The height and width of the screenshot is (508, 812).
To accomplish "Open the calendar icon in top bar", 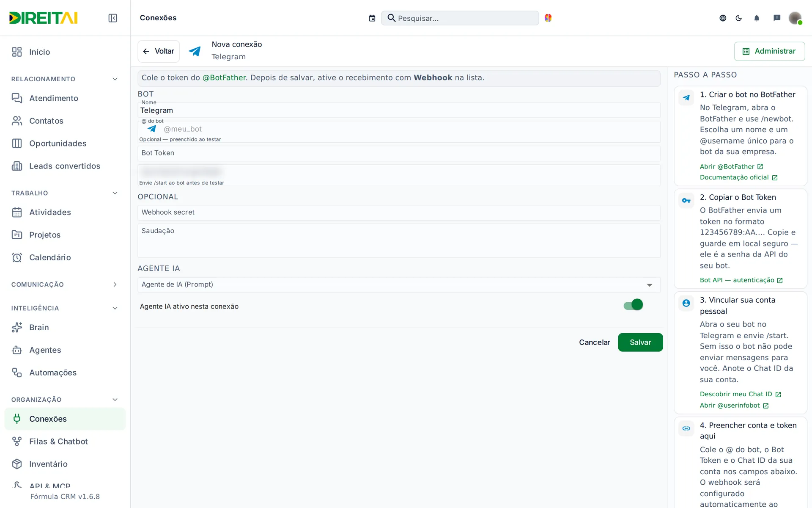I will pyautogui.click(x=372, y=18).
